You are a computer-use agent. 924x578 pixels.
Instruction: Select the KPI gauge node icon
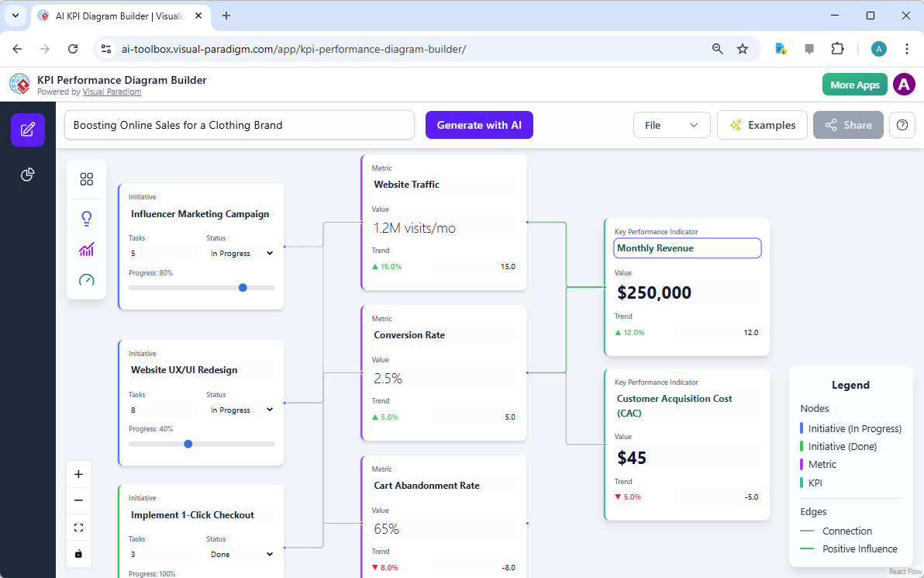[86, 279]
